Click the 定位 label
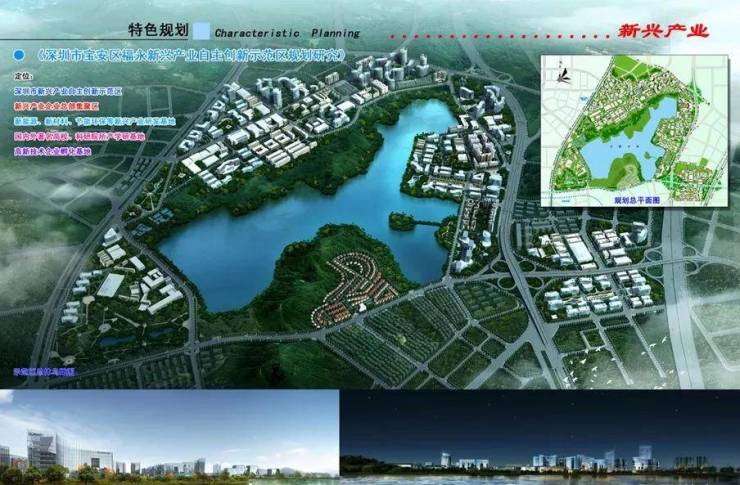 click(x=24, y=75)
